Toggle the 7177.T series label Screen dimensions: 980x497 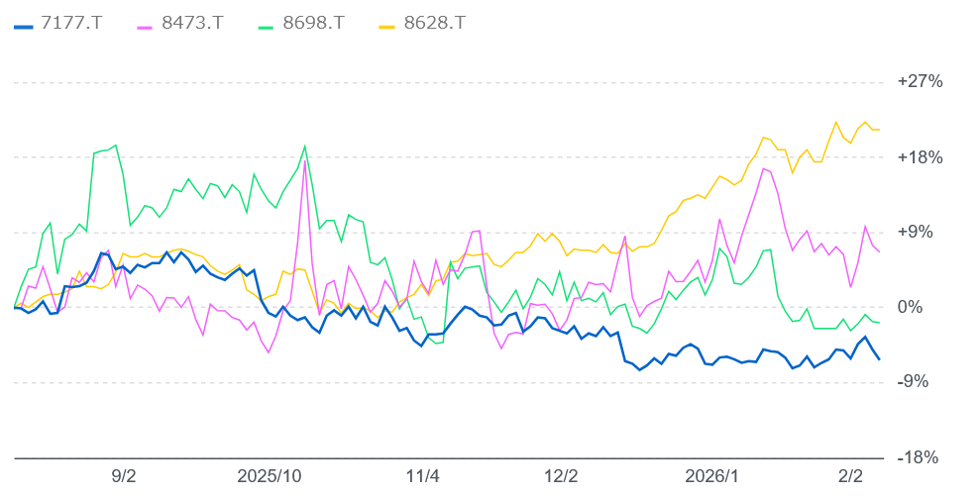pos(72,24)
